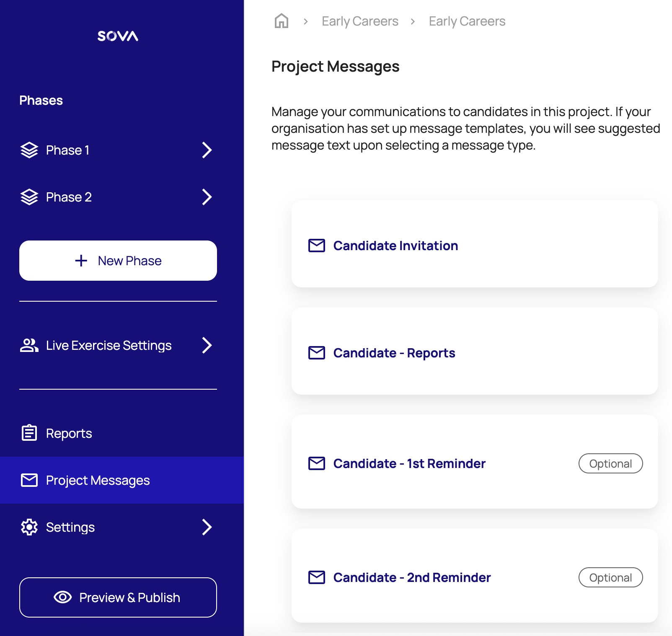
Task: Click the Settings gear icon
Action: point(29,527)
